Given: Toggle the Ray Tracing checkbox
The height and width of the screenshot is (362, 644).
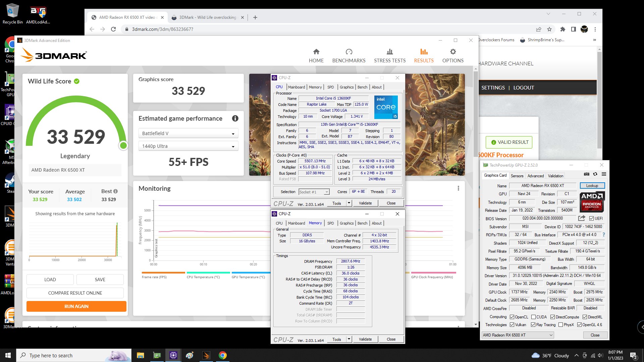Looking at the screenshot, I should click(x=533, y=324).
